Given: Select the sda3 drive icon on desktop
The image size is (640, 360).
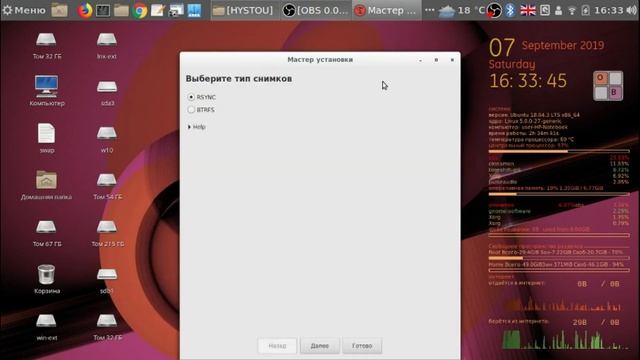Looking at the screenshot, I should click(x=107, y=93).
